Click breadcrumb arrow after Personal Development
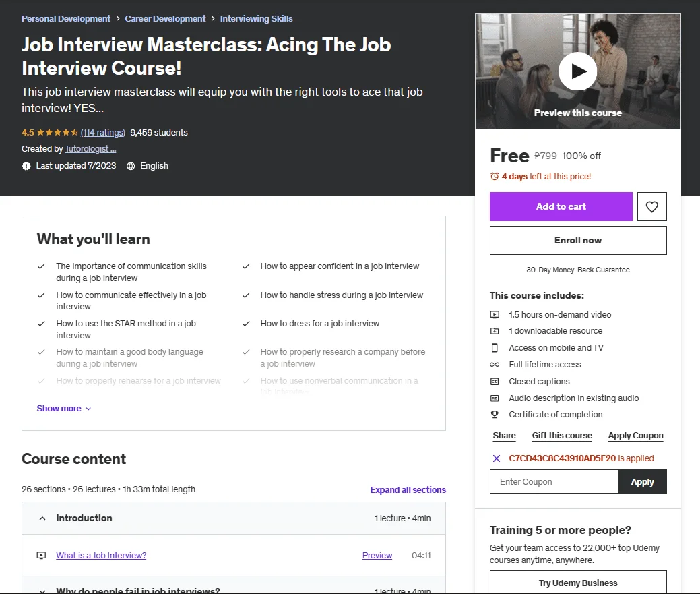700x594 pixels. pyautogui.click(x=118, y=19)
